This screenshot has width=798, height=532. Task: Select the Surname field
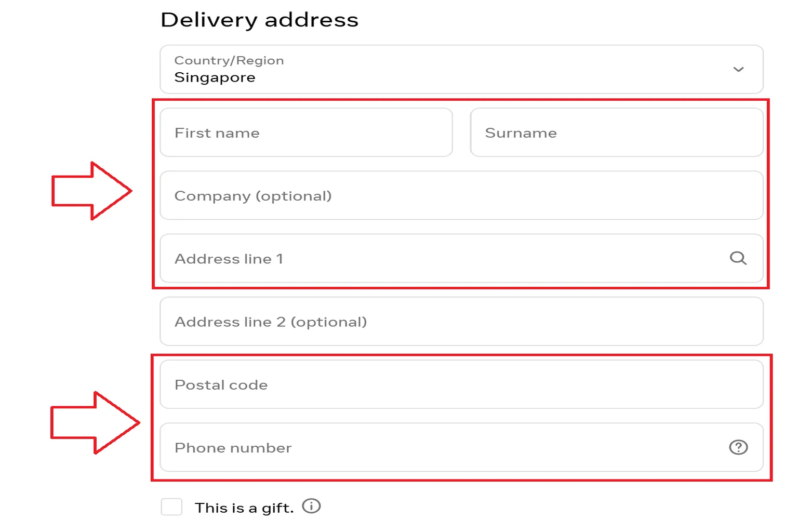click(x=616, y=132)
